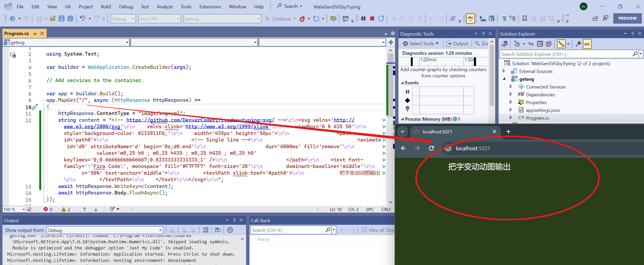This screenshot has width=644, height=265.
Task: Toggle nested view in Solution Explorer
Action: click(561, 44)
